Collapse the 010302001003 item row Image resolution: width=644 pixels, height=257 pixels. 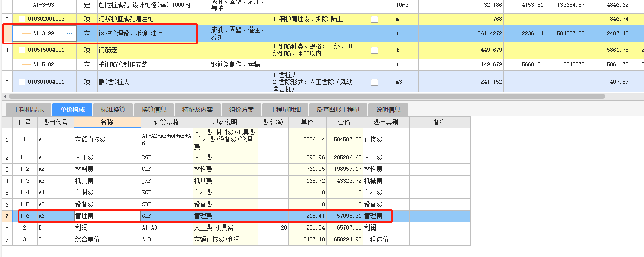(x=22, y=19)
